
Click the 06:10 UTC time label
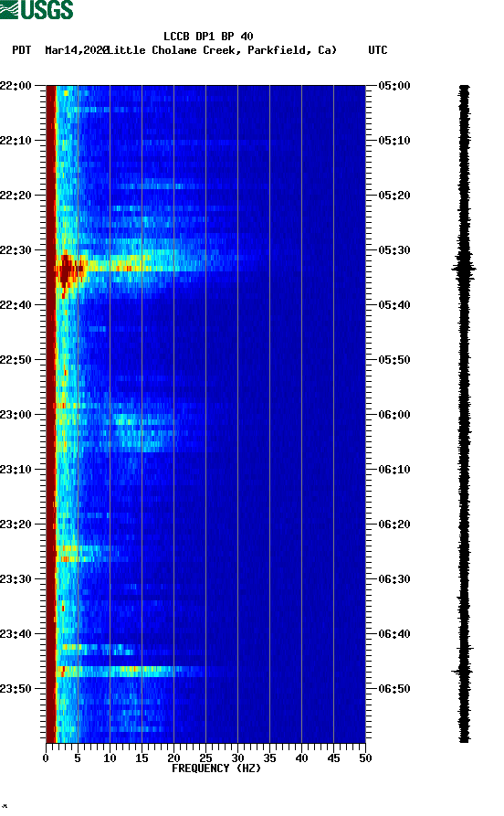(394, 470)
